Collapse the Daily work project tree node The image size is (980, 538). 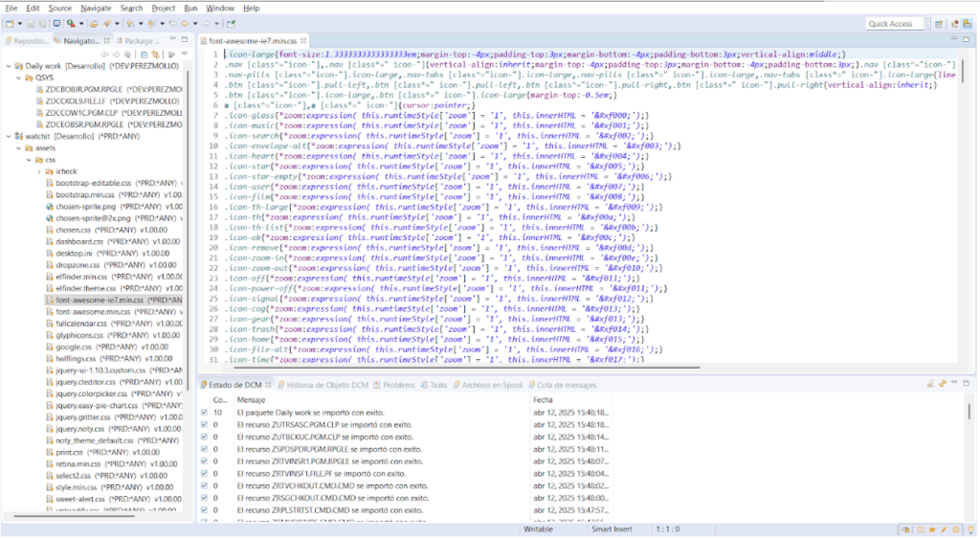coord(9,66)
